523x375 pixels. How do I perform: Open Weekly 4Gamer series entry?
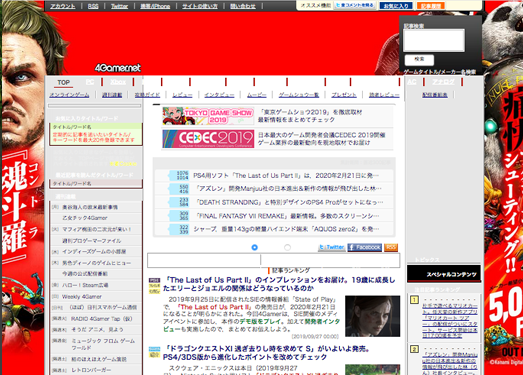[82, 297]
